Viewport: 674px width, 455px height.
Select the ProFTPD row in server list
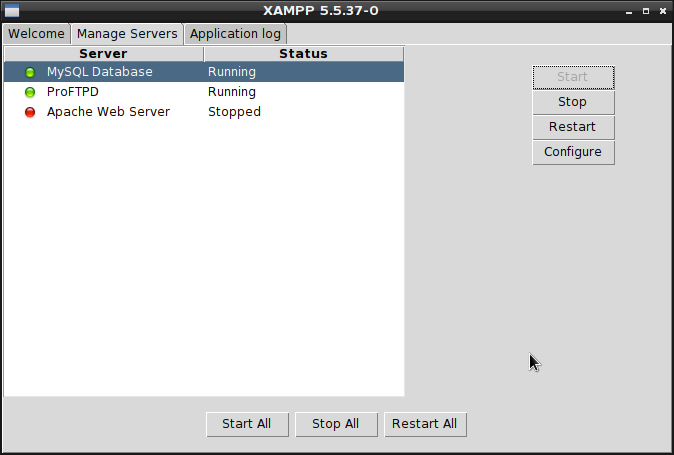tap(204, 92)
